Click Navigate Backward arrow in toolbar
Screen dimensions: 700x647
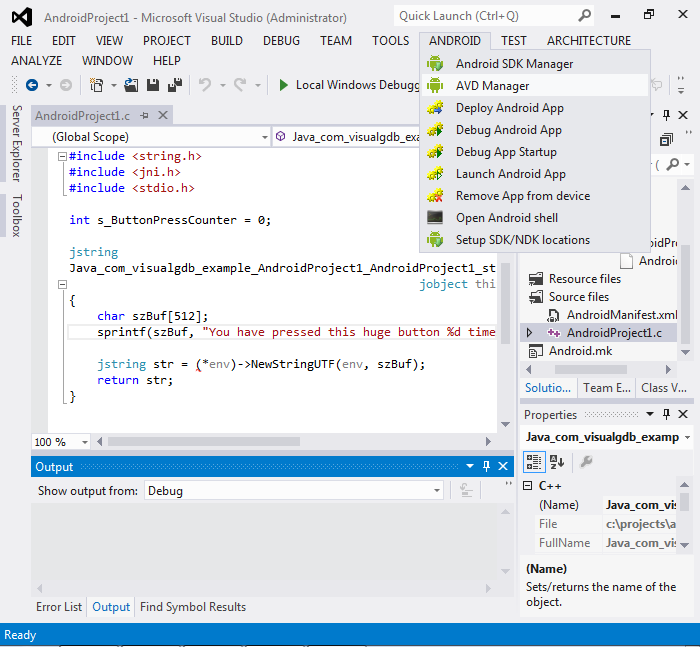[32, 85]
